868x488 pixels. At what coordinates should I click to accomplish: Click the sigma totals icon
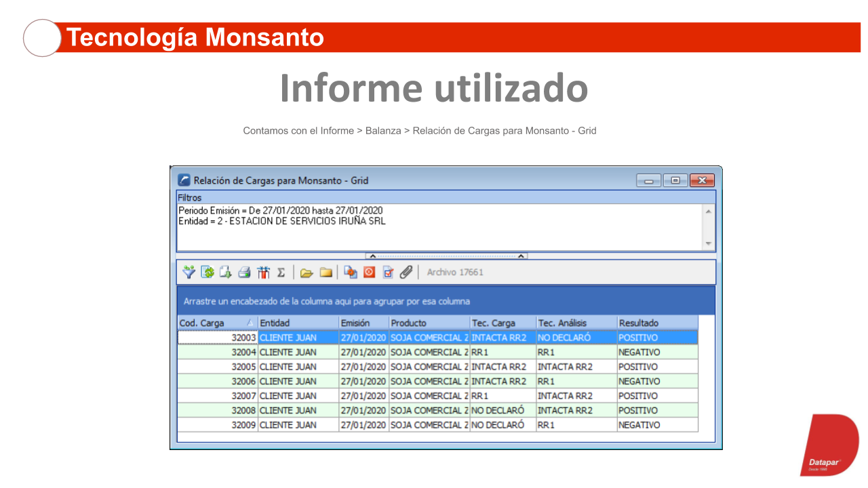pyautogui.click(x=281, y=272)
